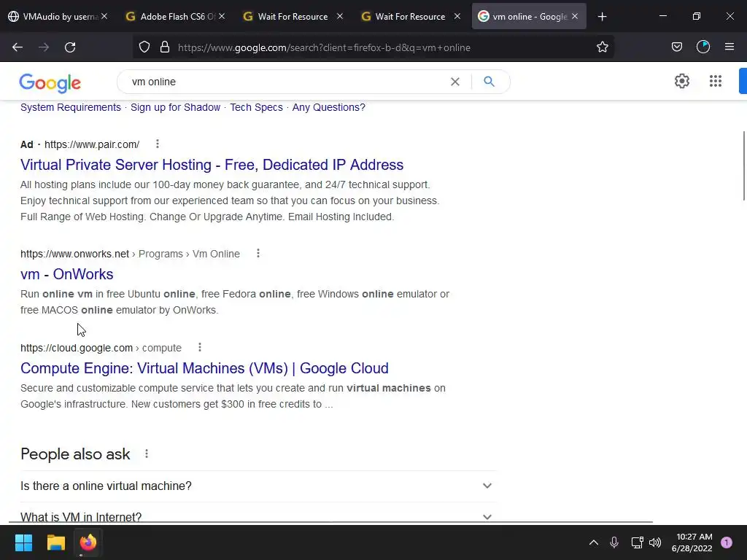Open People also ask options dots
The image size is (747, 560).
pos(147,454)
